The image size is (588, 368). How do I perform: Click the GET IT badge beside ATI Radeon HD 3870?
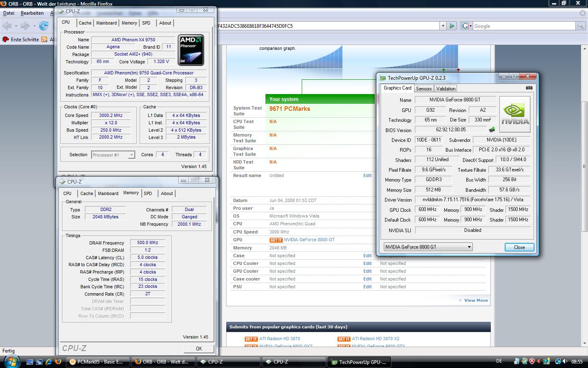(251, 339)
